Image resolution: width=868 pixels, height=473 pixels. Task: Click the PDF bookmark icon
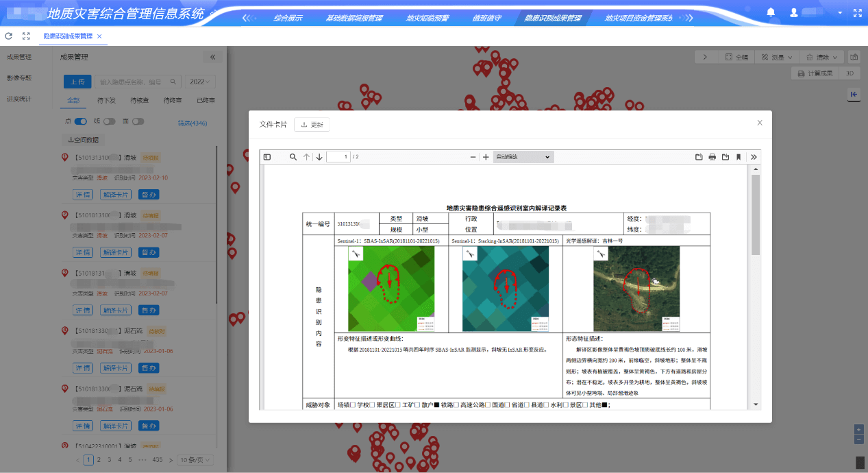pos(739,157)
